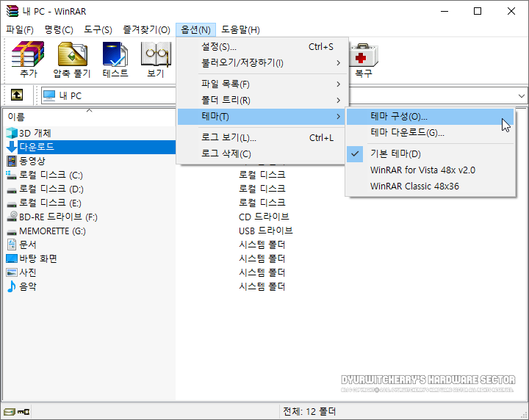
Task: Choose 로그 보기(L)... menu item
Action: tap(261, 137)
